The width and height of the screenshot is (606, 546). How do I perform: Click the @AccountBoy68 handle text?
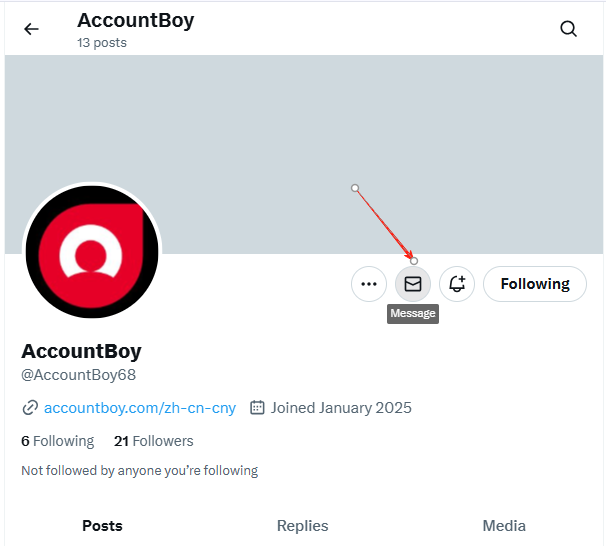78,375
